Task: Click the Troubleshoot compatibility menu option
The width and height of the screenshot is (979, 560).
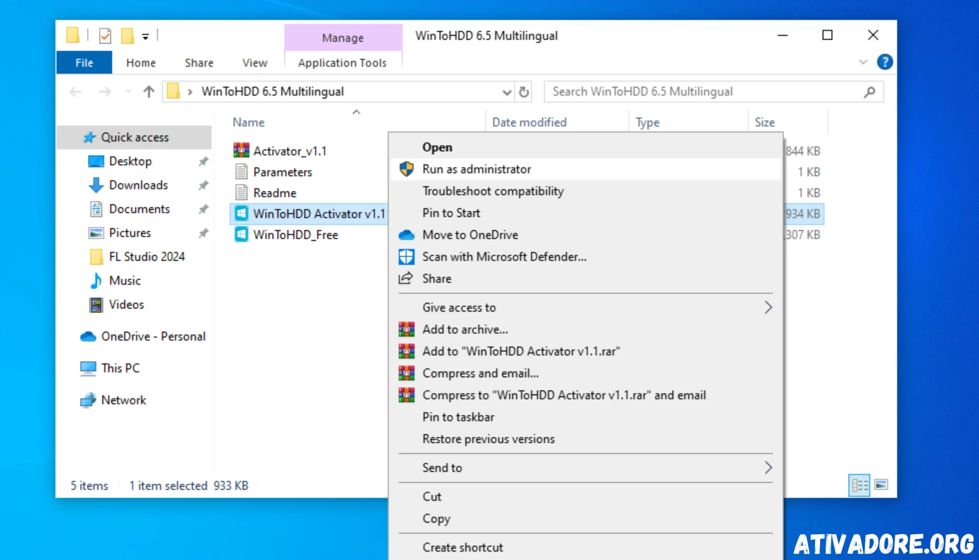Action: (493, 191)
